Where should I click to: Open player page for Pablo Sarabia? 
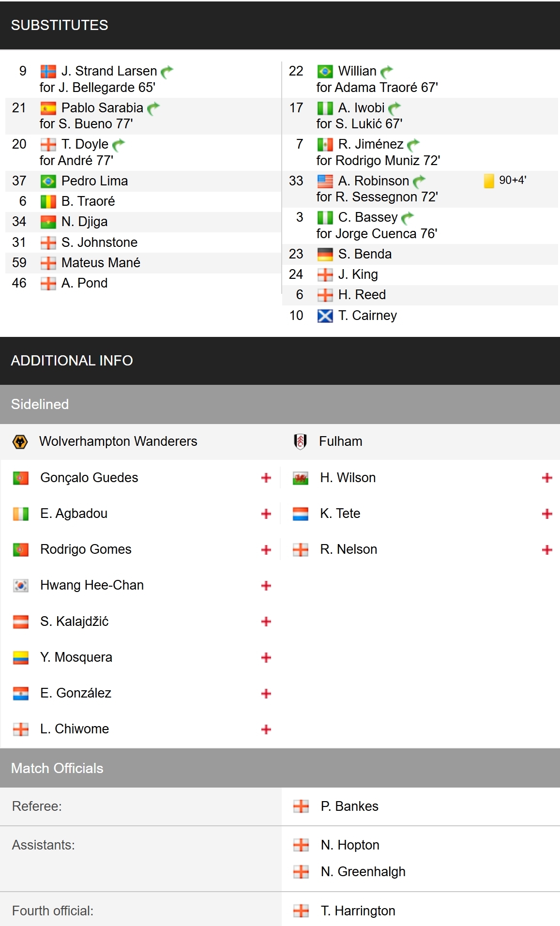(102, 107)
